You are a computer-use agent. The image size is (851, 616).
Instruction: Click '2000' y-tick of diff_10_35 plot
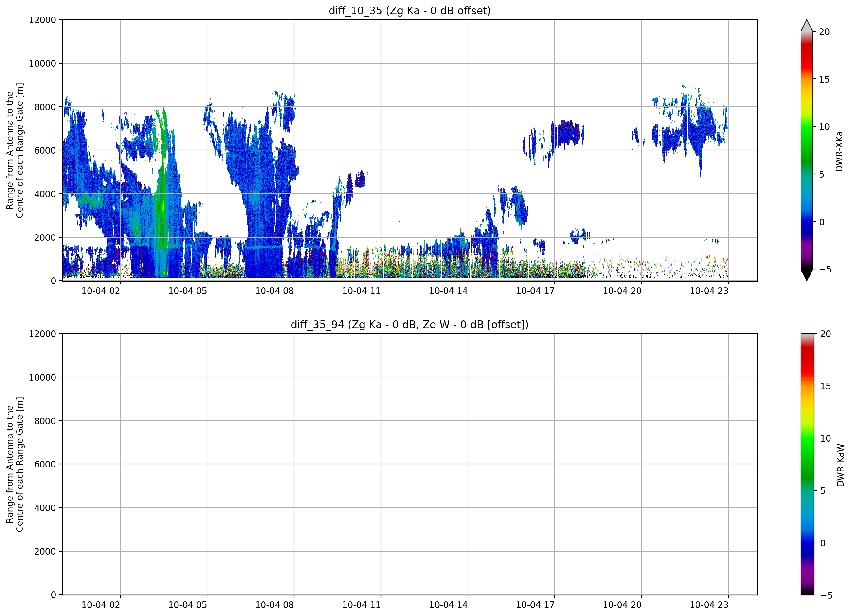coord(45,238)
